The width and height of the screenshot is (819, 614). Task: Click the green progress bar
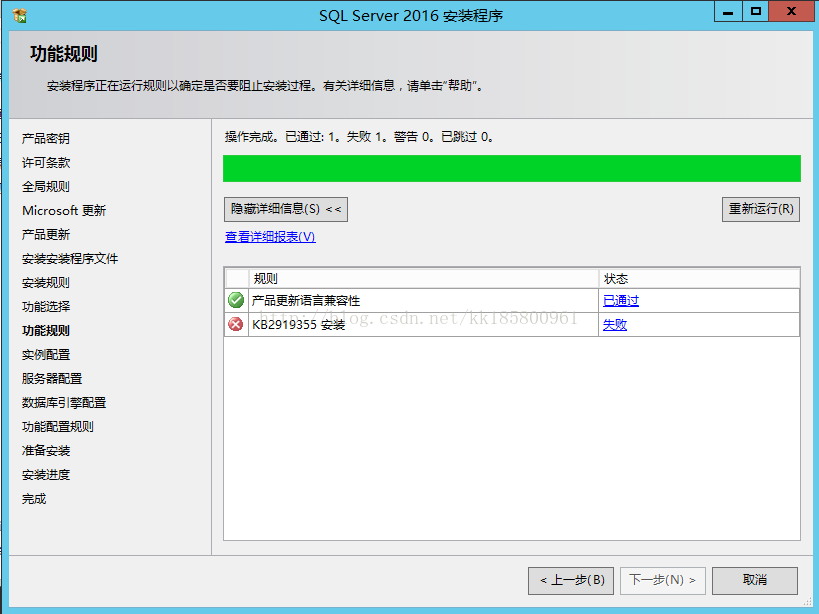(x=512, y=169)
